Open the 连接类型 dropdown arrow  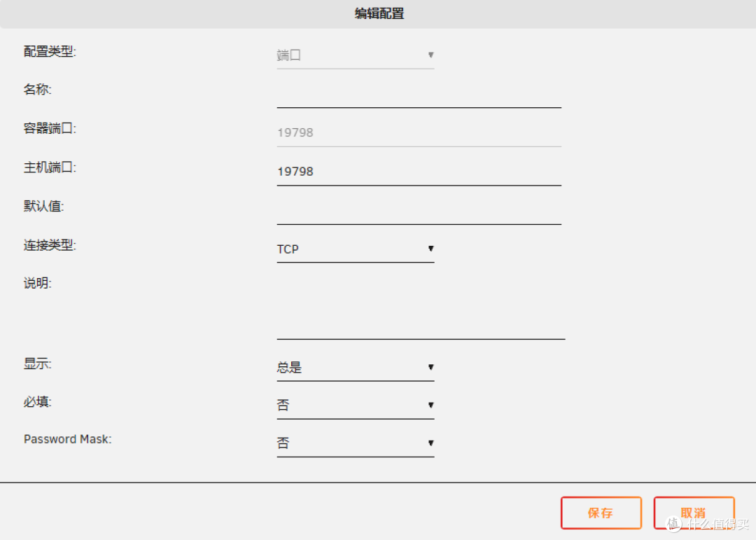pyautogui.click(x=431, y=249)
